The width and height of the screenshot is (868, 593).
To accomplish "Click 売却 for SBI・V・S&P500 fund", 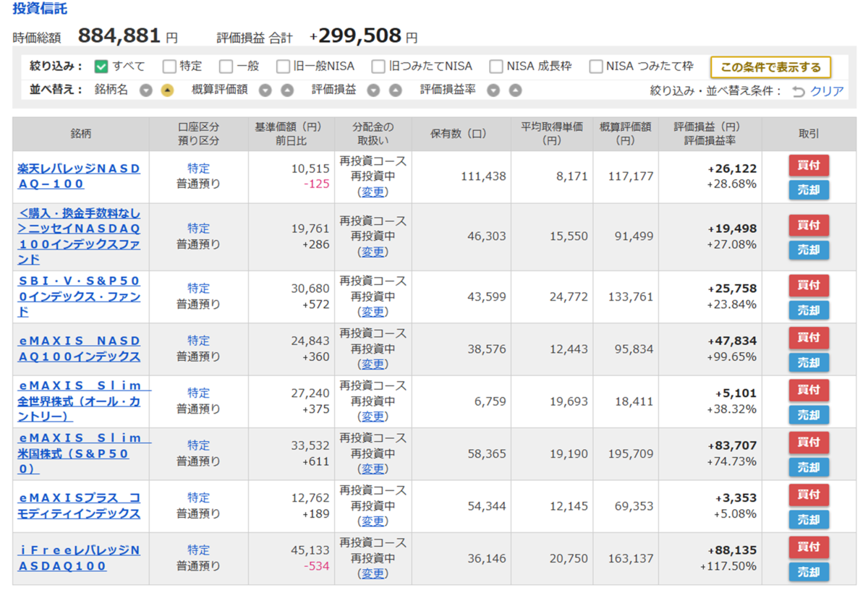I will coord(809,310).
